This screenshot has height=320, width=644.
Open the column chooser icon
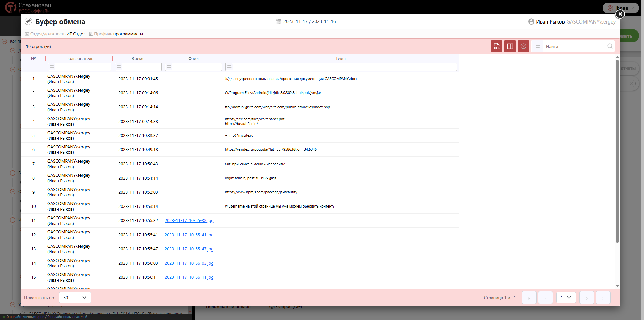510,46
